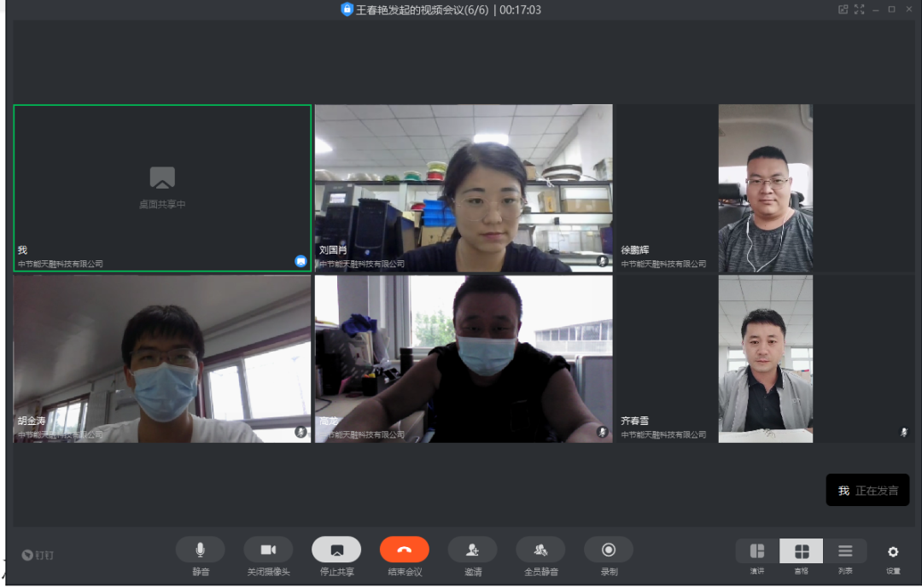End the meeting with the red 结束会议 button
Screen dimensions: 922x588
405,550
